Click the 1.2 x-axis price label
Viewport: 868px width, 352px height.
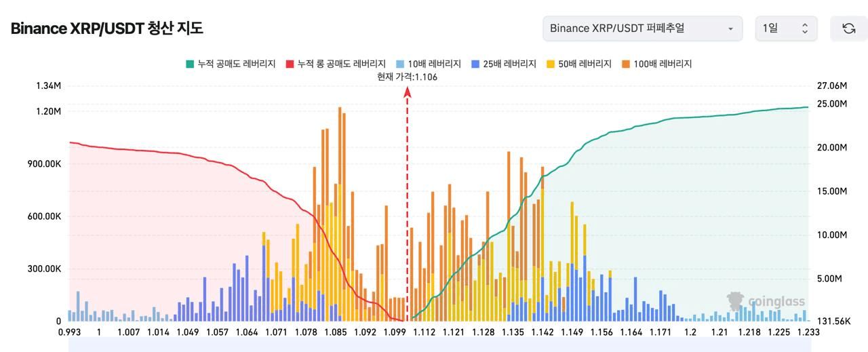pos(690,332)
